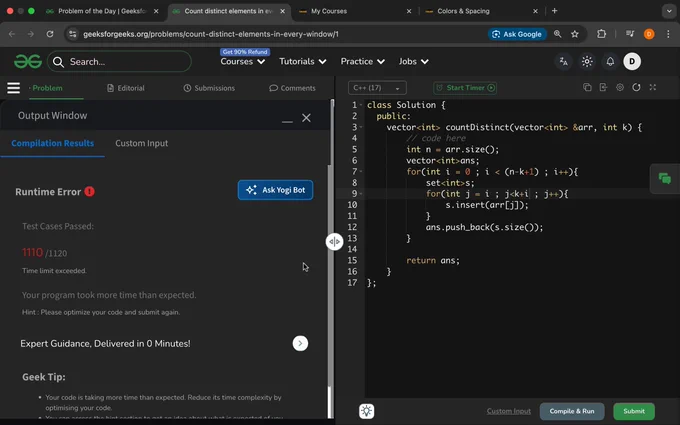Switch to the Submissions tab

(x=209, y=88)
